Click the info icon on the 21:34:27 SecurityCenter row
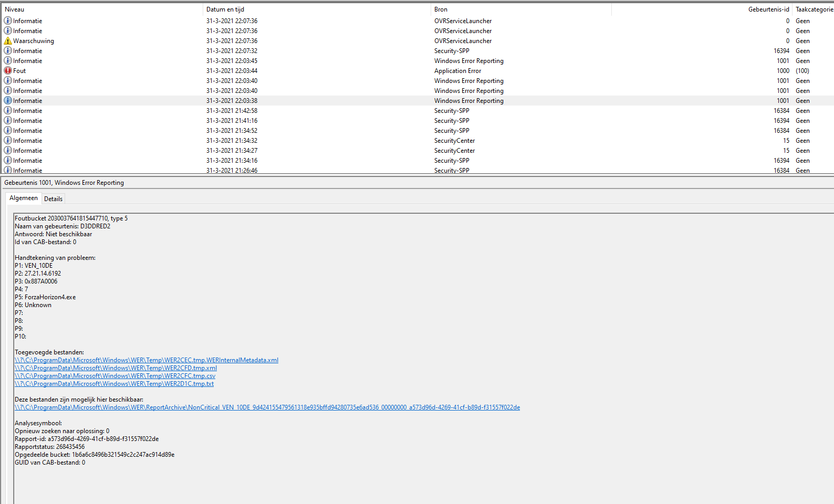Image resolution: width=834 pixels, height=504 pixels. click(8, 151)
